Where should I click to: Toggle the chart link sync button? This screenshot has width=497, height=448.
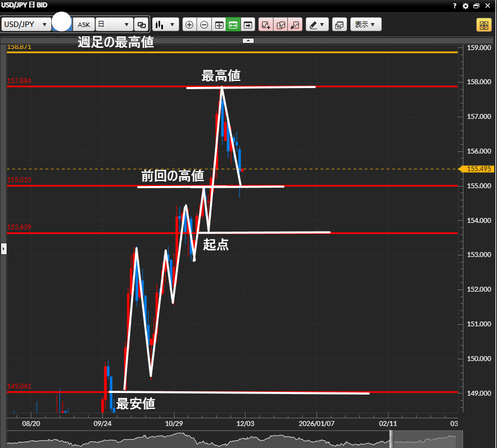click(x=141, y=25)
